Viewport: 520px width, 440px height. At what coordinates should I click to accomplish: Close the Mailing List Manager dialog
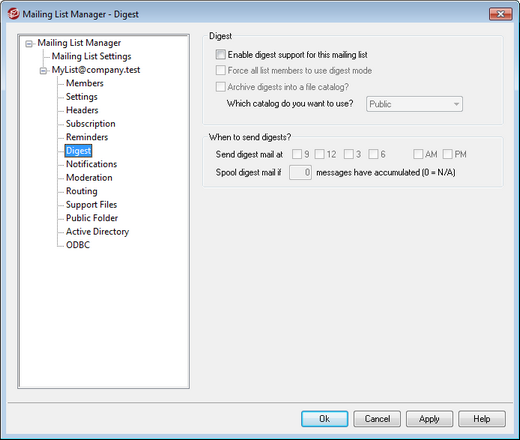pos(500,14)
